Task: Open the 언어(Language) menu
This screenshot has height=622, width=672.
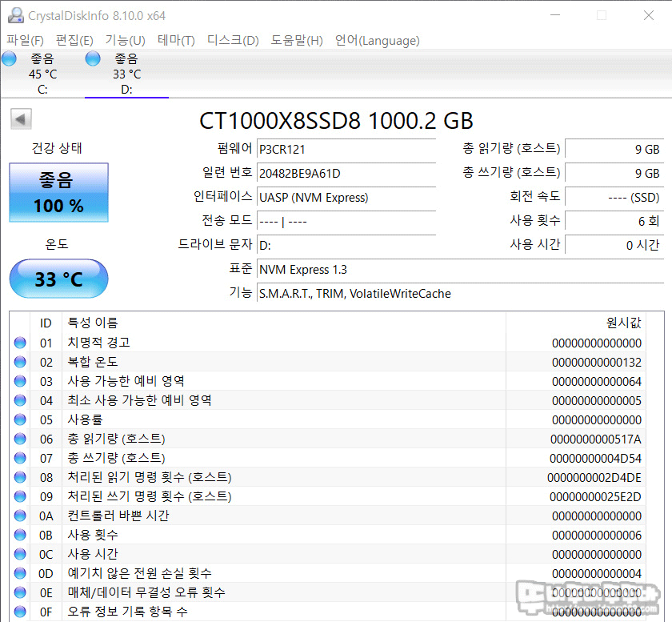Action: click(x=377, y=40)
